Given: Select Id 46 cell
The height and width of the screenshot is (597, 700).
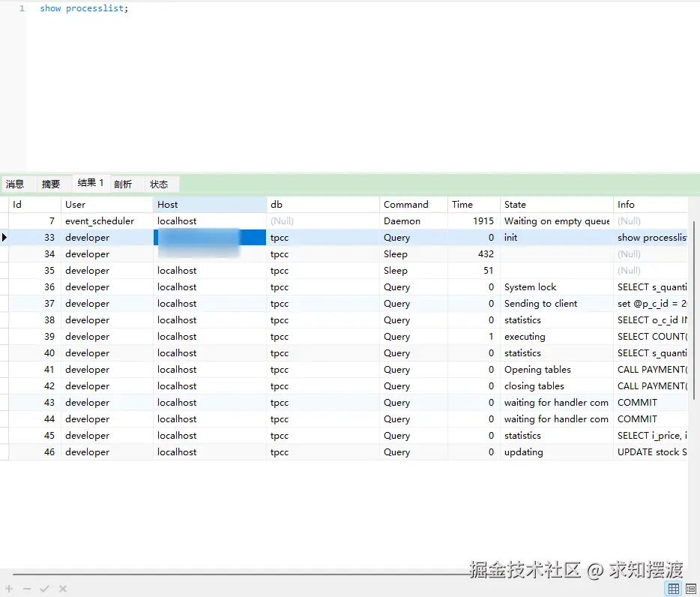Looking at the screenshot, I should tap(34, 453).
